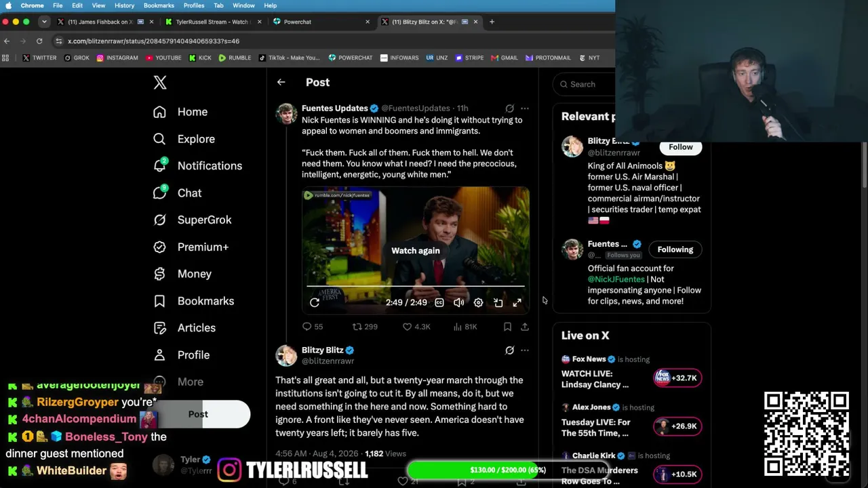Expand video to fullscreen
Screen dimensions: 868x488
coord(517,303)
